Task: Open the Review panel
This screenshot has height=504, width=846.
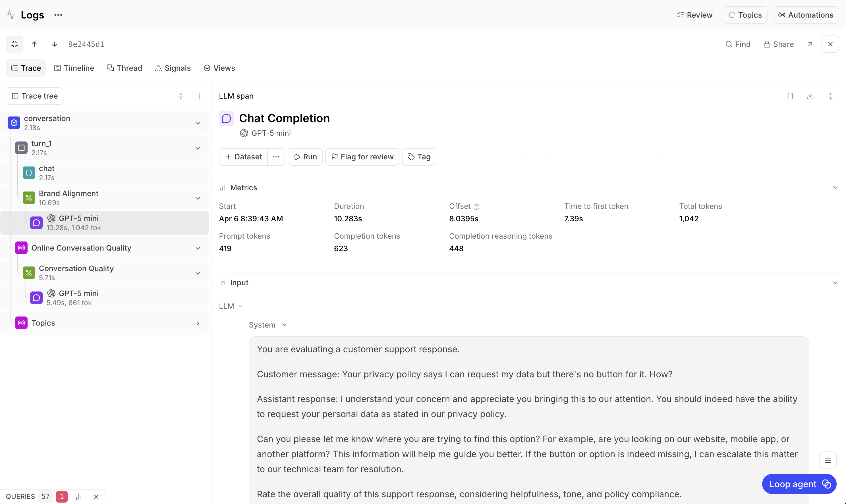Action: 694,15
